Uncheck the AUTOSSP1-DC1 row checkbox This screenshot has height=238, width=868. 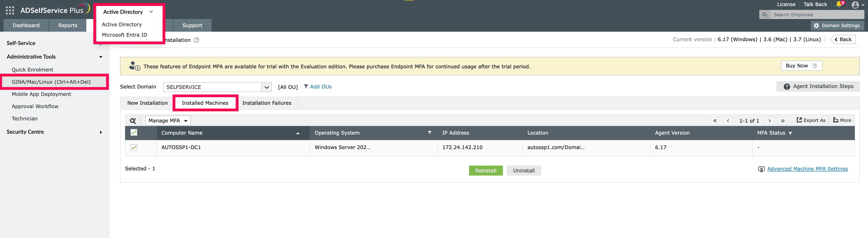[134, 148]
